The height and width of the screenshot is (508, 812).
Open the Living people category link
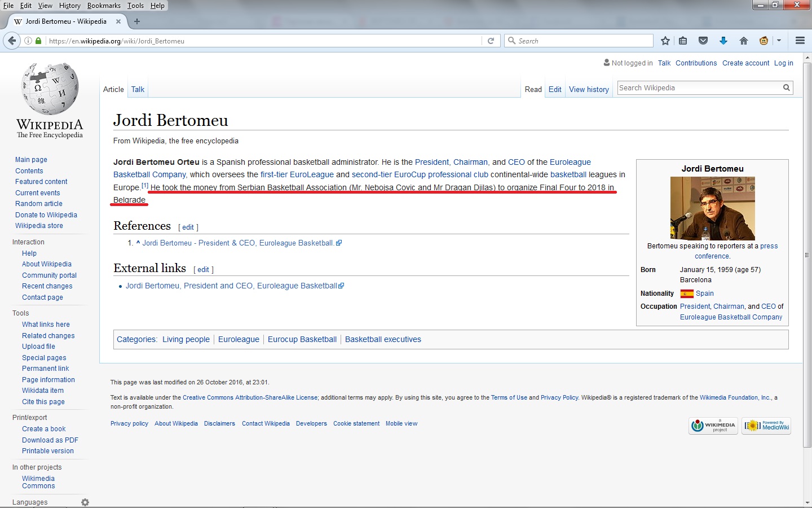pos(186,339)
